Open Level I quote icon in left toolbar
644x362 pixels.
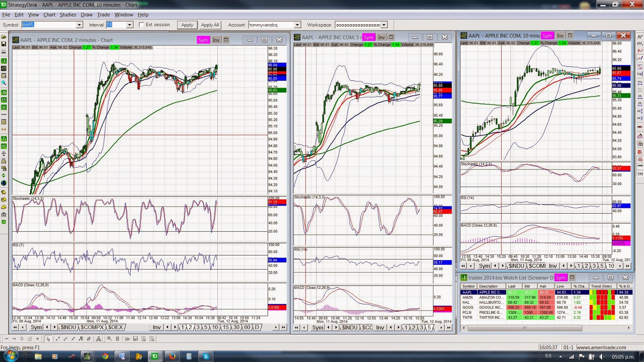[x=4, y=61]
